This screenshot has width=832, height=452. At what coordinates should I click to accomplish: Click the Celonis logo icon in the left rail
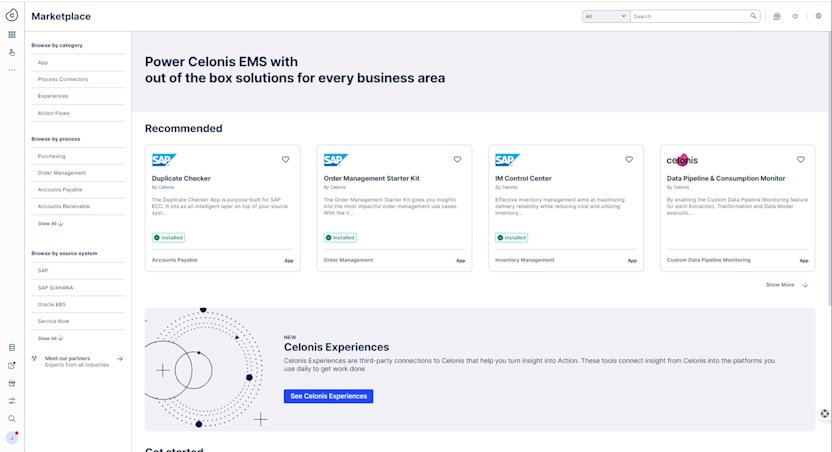click(x=12, y=15)
